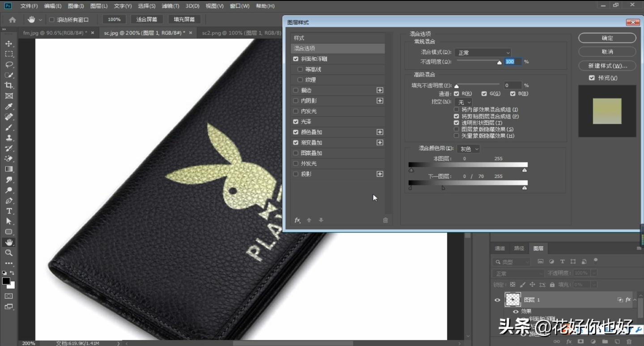Open the 混合颜色带 gray channel dropdown
The height and width of the screenshot is (346, 644).
468,148
